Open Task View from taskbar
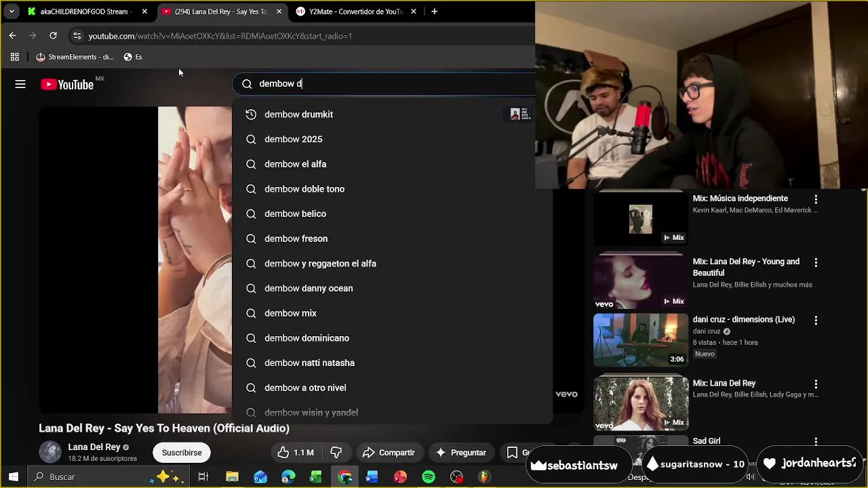Image resolution: width=868 pixels, height=488 pixels. tap(203, 477)
